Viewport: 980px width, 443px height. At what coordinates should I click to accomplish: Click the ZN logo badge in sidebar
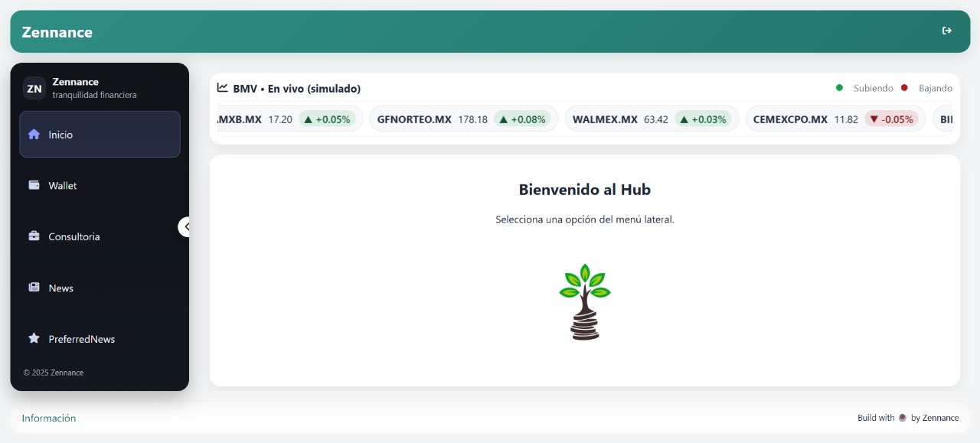click(x=34, y=88)
